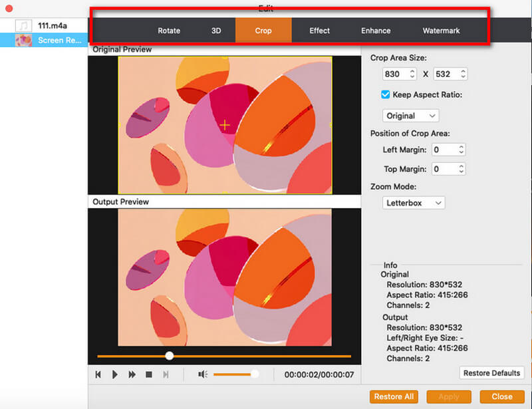Mute the audio speaker icon

[203, 374]
